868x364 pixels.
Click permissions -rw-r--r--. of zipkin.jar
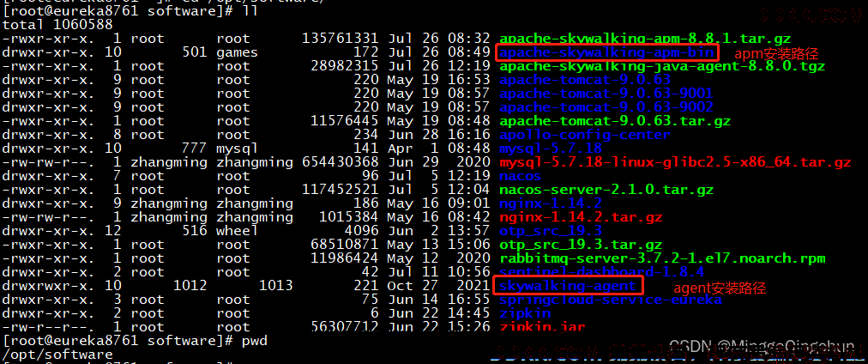pyautogui.click(x=49, y=327)
